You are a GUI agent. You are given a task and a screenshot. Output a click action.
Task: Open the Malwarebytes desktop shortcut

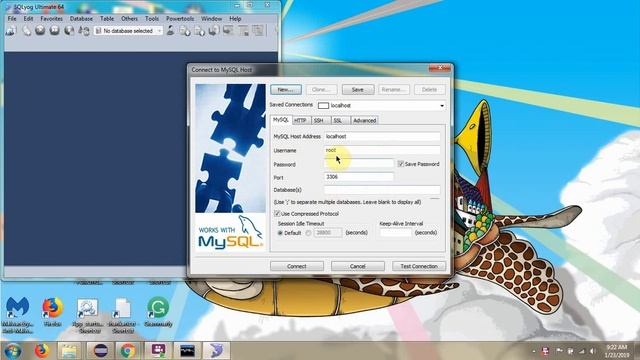tap(18, 314)
